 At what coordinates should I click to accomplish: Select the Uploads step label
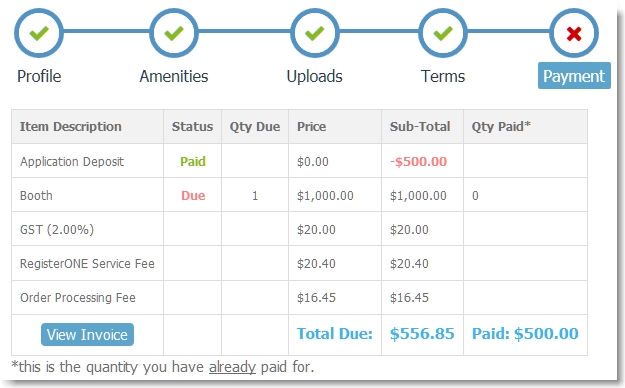tap(314, 76)
